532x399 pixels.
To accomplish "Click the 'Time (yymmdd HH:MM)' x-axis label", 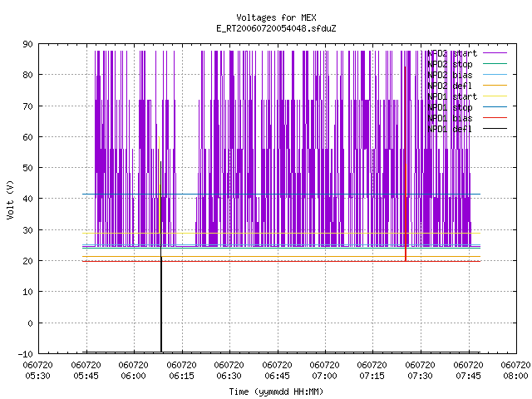I will [276, 392].
